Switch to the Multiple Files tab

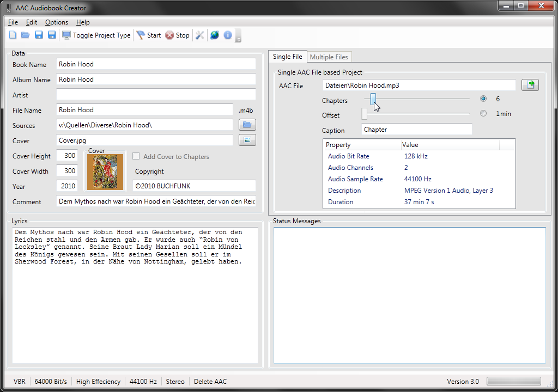(329, 57)
